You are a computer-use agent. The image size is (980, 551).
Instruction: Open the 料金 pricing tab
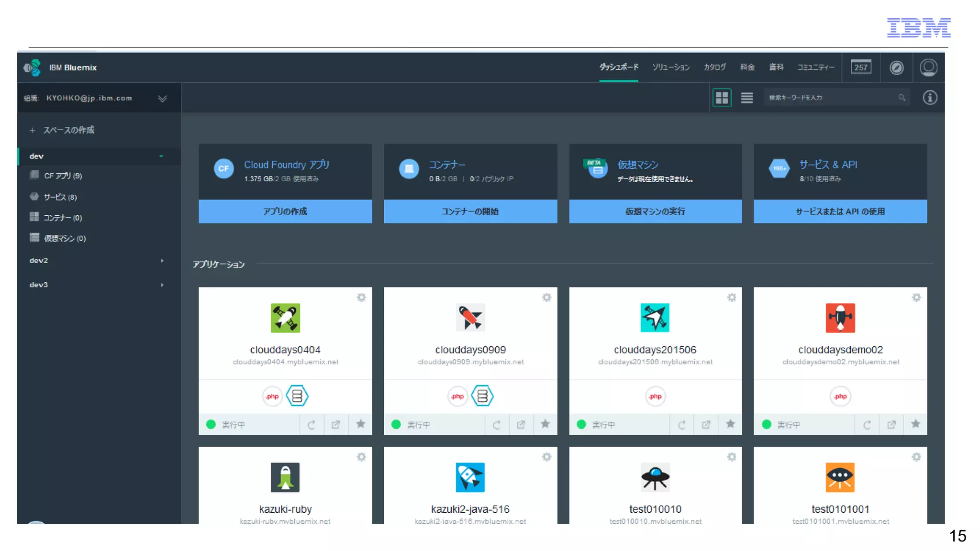tap(747, 67)
